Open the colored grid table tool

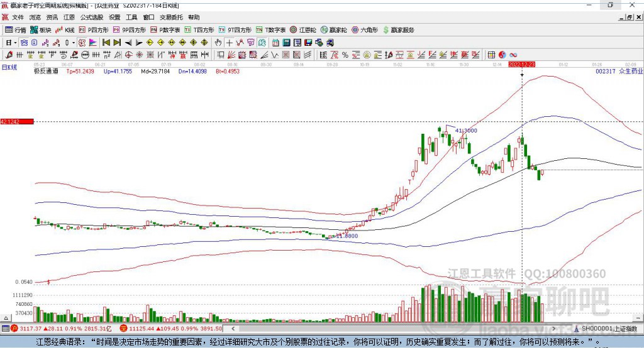[491, 55]
